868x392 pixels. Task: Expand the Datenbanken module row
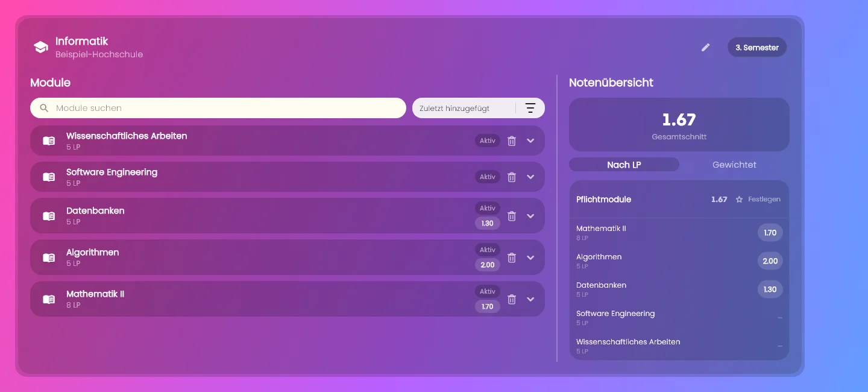(530, 216)
